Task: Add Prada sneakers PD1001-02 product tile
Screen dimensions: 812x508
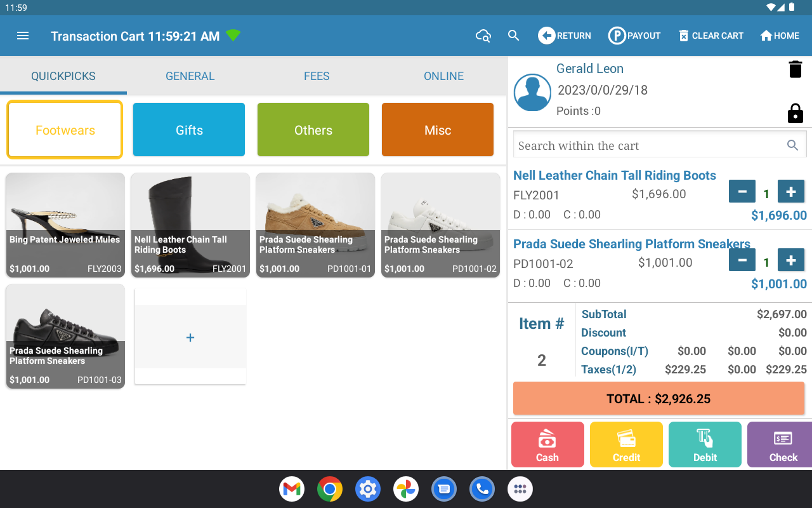Action: click(440, 225)
